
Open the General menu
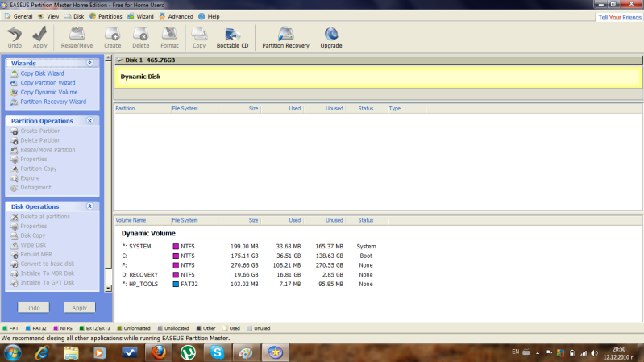(19, 16)
